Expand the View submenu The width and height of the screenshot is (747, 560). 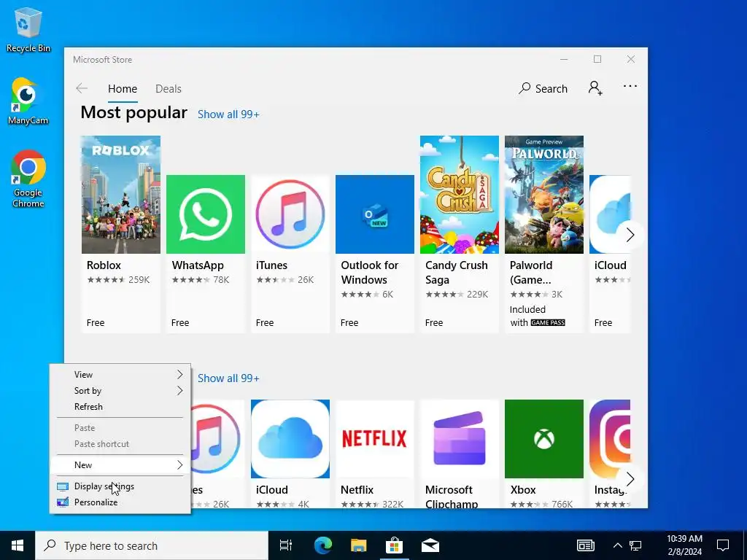point(120,375)
